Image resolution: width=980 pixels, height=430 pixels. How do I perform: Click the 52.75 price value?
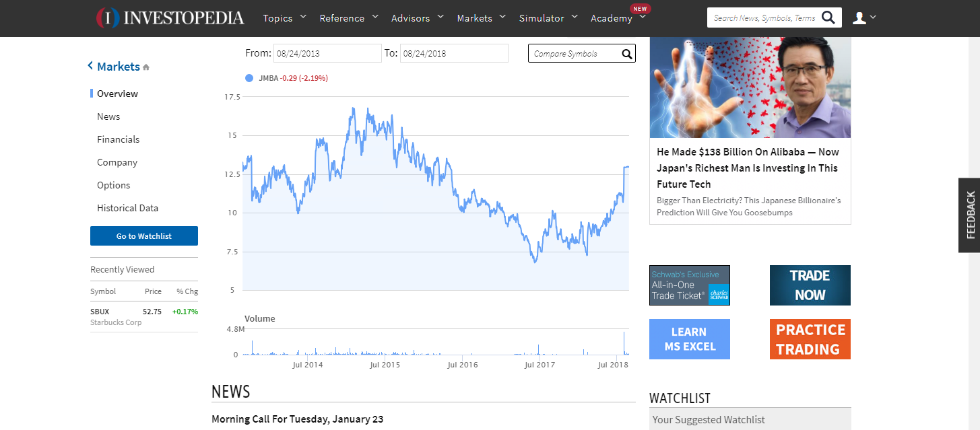tap(152, 312)
